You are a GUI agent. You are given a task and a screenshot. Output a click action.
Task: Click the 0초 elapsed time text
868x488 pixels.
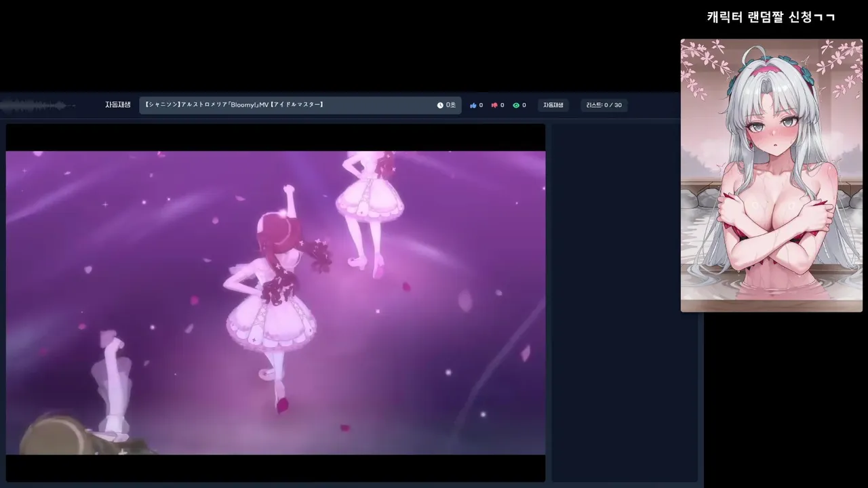pos(451,106)
